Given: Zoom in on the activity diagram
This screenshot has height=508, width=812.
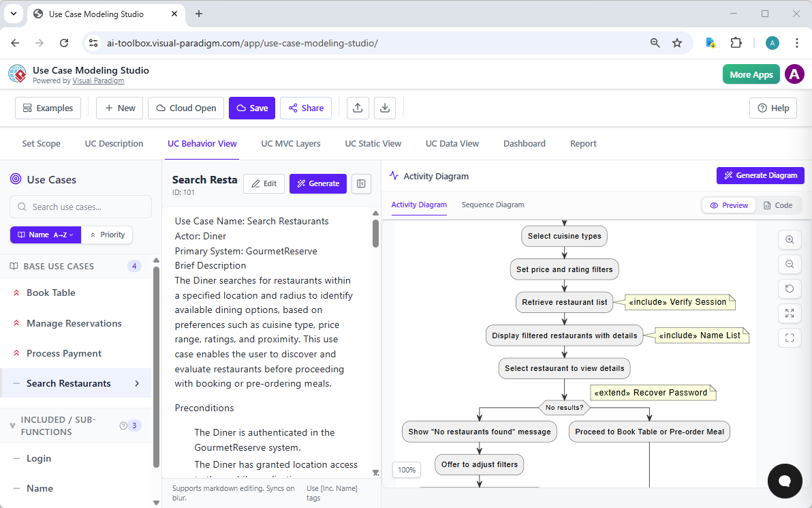Looking at the screenshot, I should pyautogui.click(x=790, y=239).
